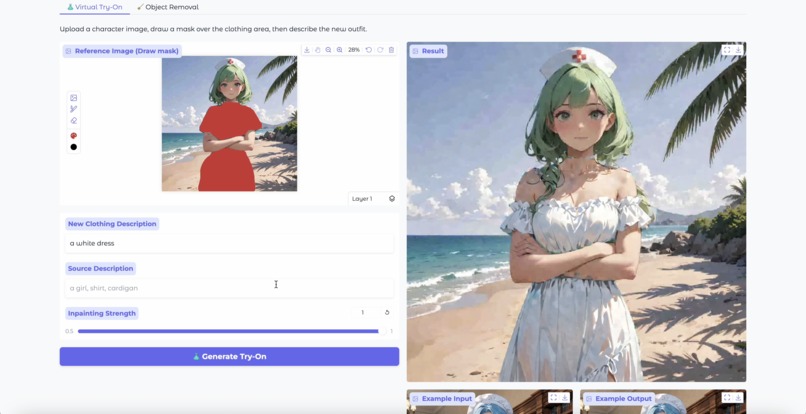Click the Source Description label
Image resolution: width=806 pixels, height=414 pixels.
[x=101, y=268]
